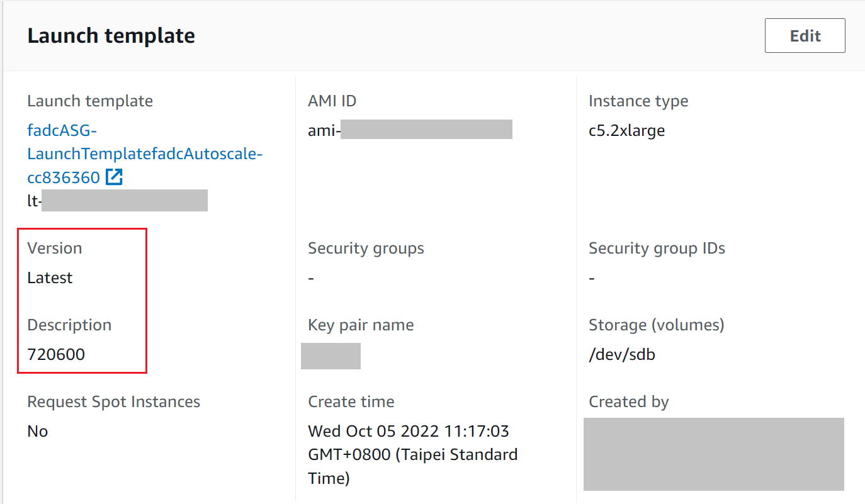Click the Wed Oct 05 2022 create time

click(409, 432)
